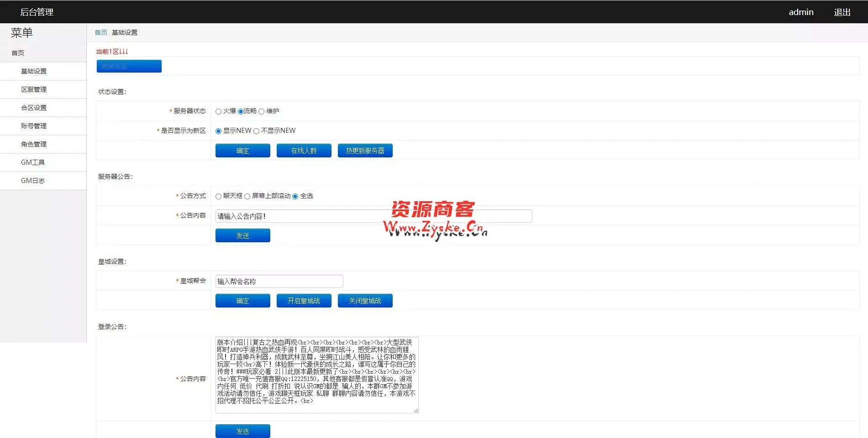Click 确定 under 皇城设置
The image size is (868, 438).
click(243, 301)
